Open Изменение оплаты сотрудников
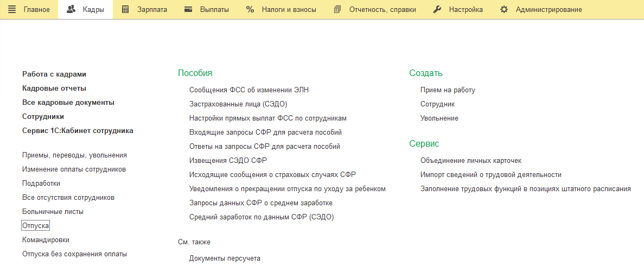644x265 pixels. click(74, 169)
